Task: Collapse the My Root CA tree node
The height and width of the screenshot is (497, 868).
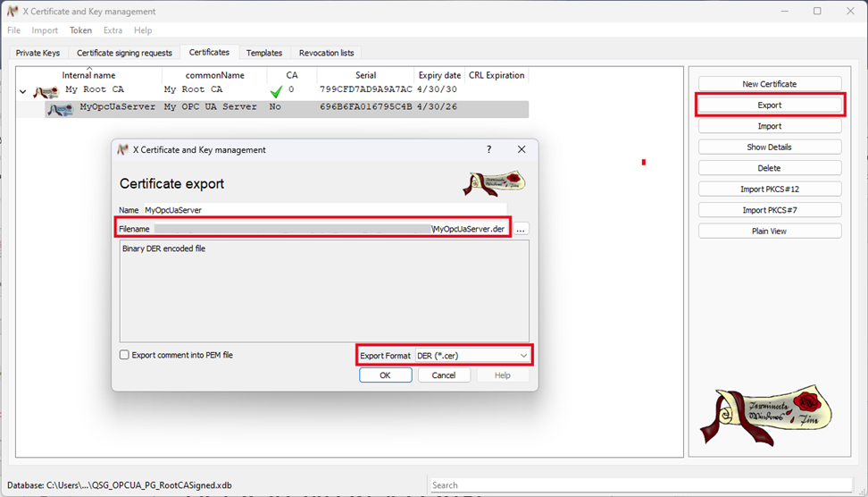Action: pos(23,91)
